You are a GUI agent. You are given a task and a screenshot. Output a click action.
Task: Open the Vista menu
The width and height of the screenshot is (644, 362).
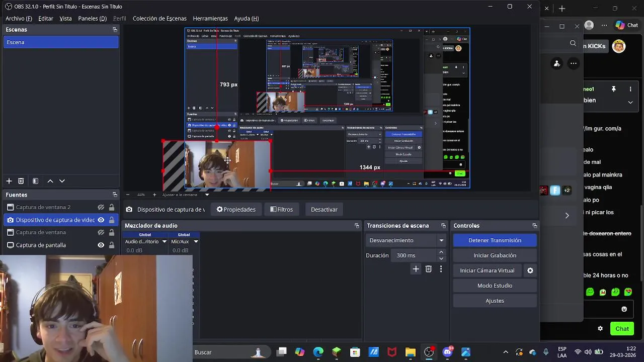pyautogui.click(x=66, y=19)
